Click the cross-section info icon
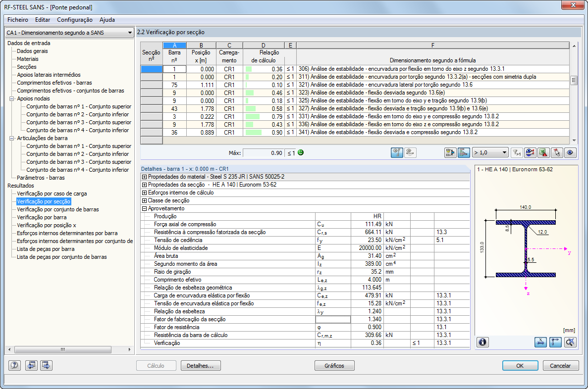588x389 pixels. pyautogui.click(x=482, y=342)
